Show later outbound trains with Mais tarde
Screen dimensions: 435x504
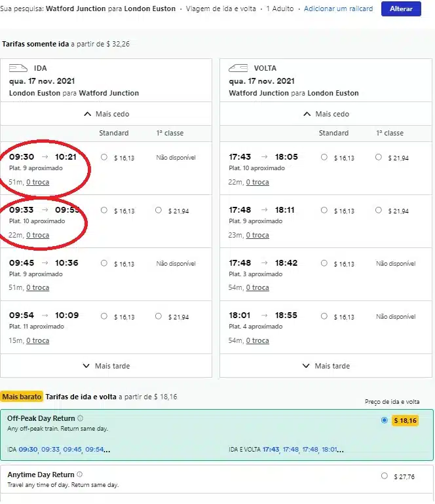[106, 366]
